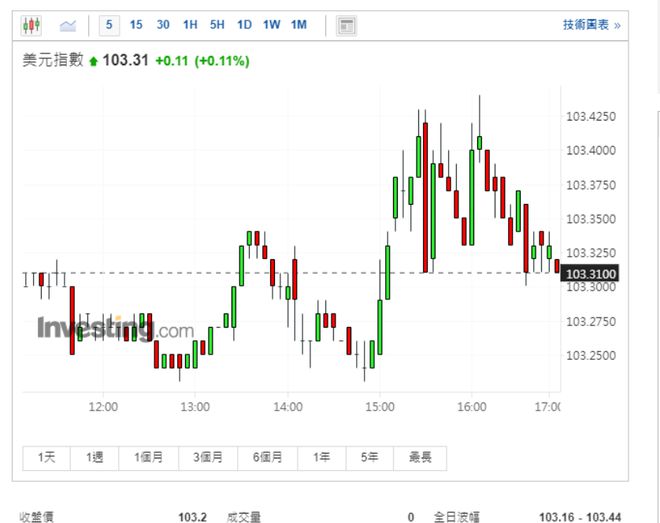
Task: Click the 12:00 time axis label
Action: point(103,407)
